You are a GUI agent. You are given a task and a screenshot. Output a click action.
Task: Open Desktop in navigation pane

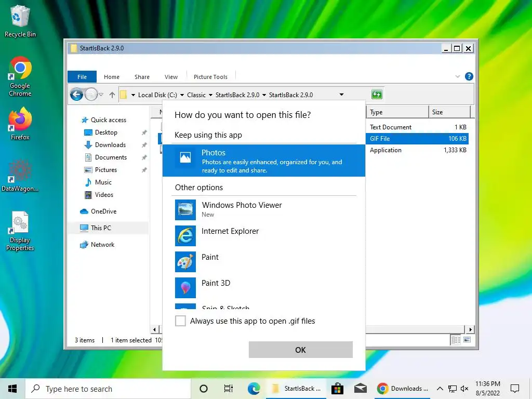tap(101, 132)
